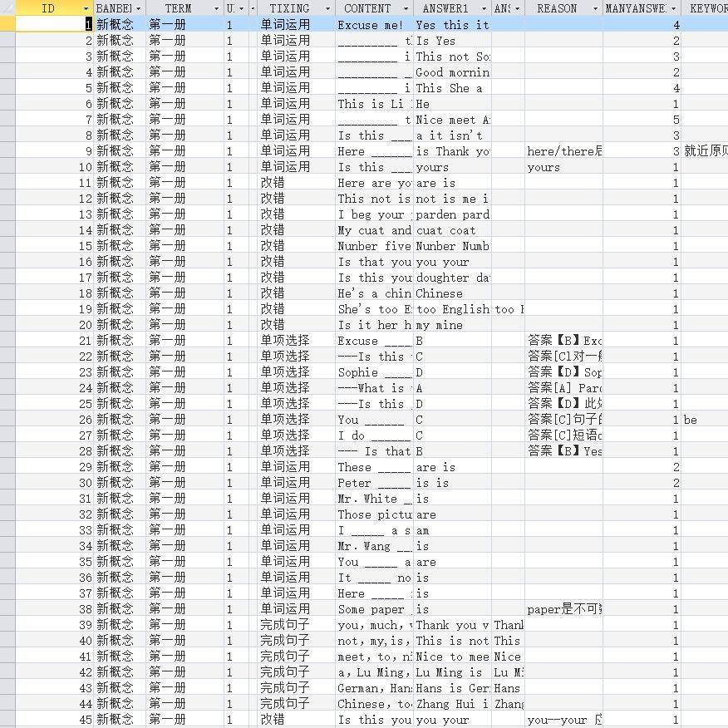
Task: Click the CONTENT cell 'This is Li' in row 6
Action: 374,104
